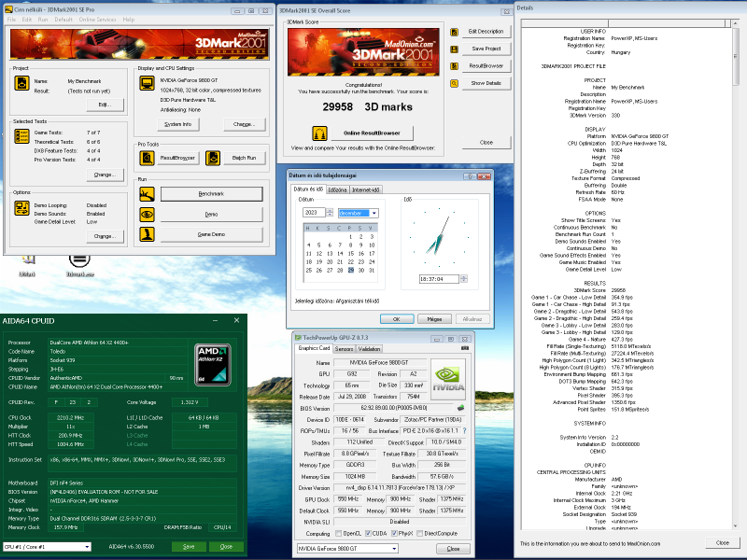
Task: Select day 29 in the calendar
Action: (351, 270)
